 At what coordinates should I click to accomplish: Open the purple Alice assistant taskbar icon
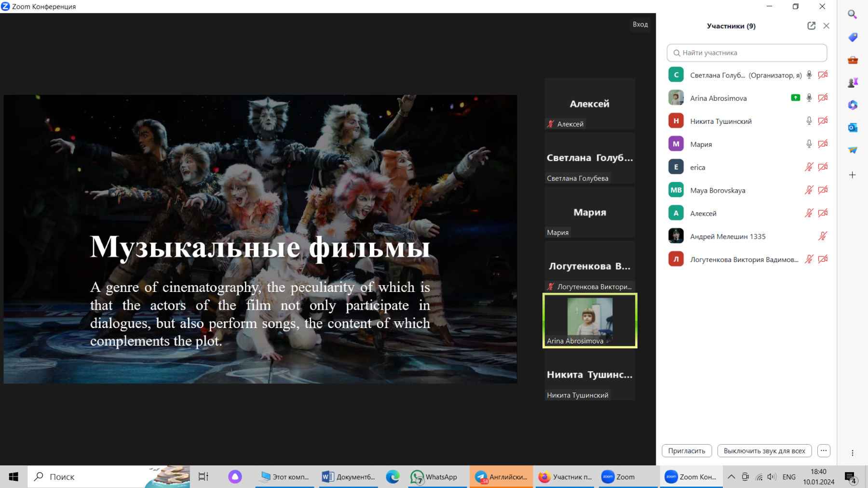point(235,477)
